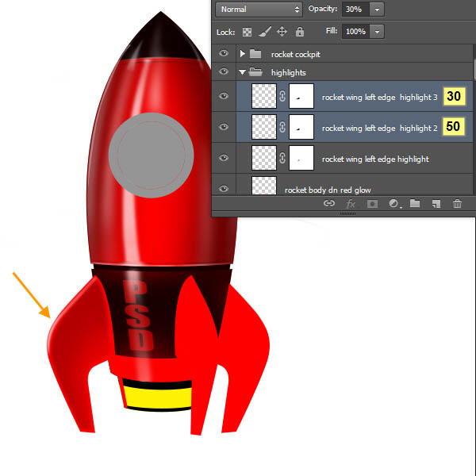Image resolution: width=476 pixels, height=476 pixels.
Task: Lock transparent pixels
Action: (x=246, y=32)
